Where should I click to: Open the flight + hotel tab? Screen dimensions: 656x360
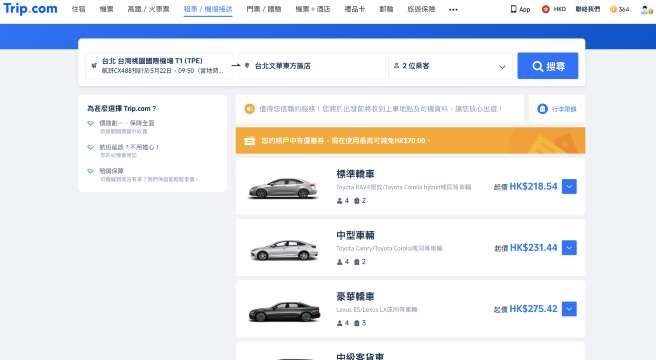313,9
